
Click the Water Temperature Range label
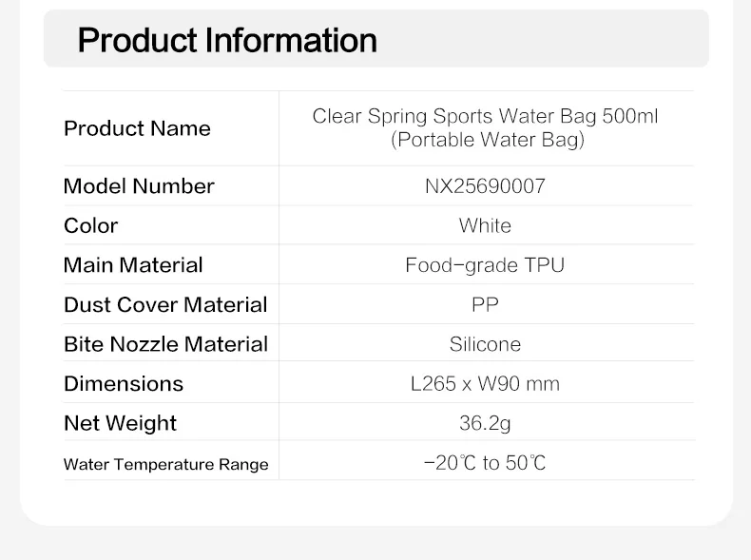[165, 464]
